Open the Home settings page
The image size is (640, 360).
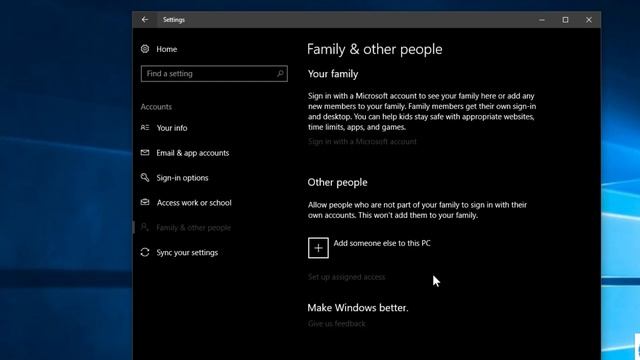coord(167,49)
